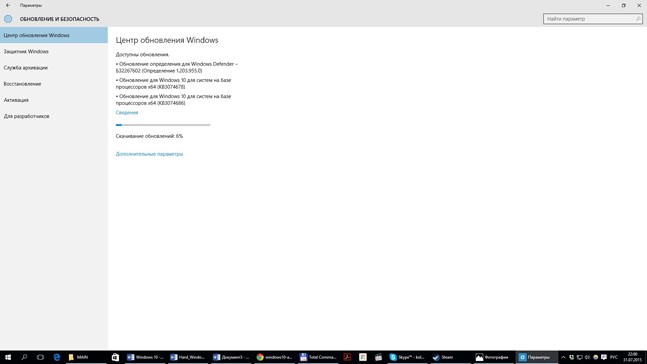Switch to the Chrome window on taskbar

274,357
